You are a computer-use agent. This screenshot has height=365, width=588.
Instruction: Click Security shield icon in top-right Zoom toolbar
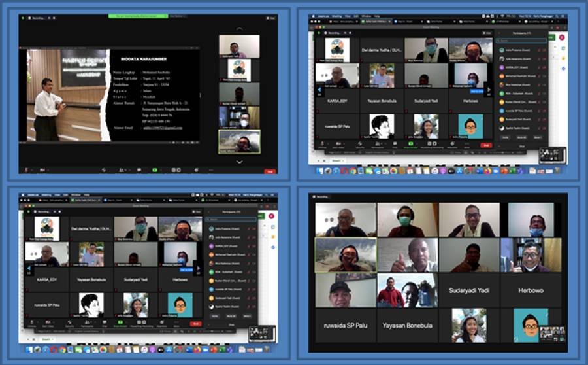(360, 147)
